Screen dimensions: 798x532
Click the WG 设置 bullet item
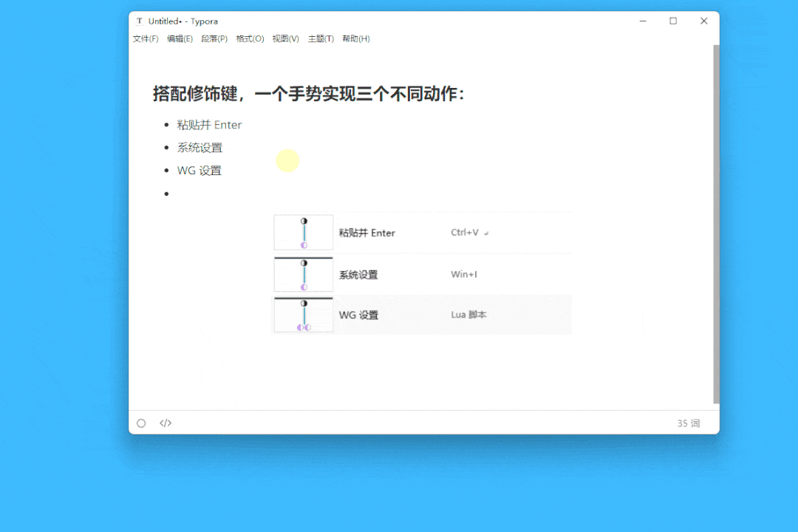coord(199,171)
